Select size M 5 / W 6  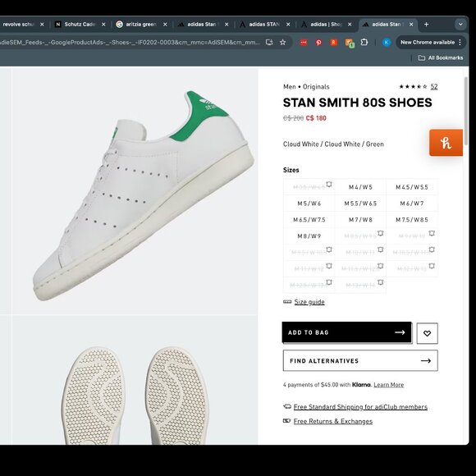[x=309, y=204]
